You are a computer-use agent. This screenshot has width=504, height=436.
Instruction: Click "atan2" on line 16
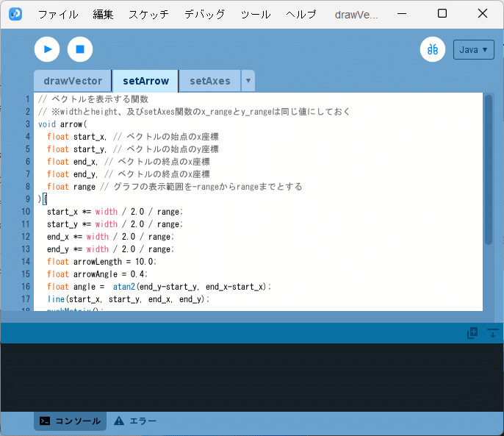(123, 287)
